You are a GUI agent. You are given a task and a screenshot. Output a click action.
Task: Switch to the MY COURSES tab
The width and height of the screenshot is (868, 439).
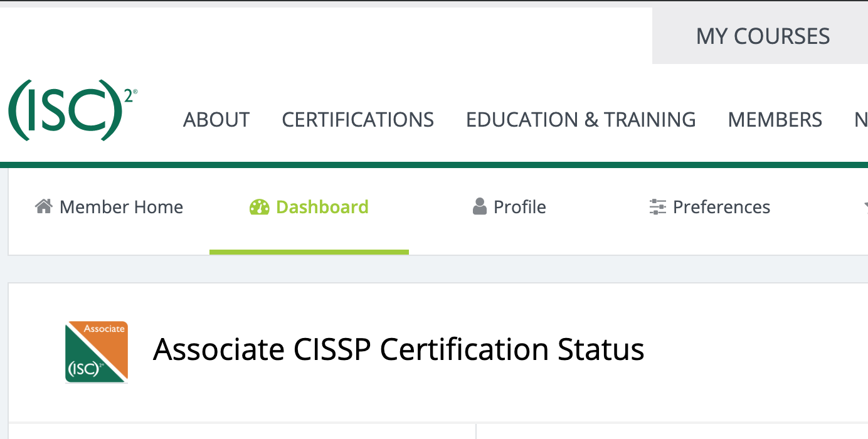(762, 36)
